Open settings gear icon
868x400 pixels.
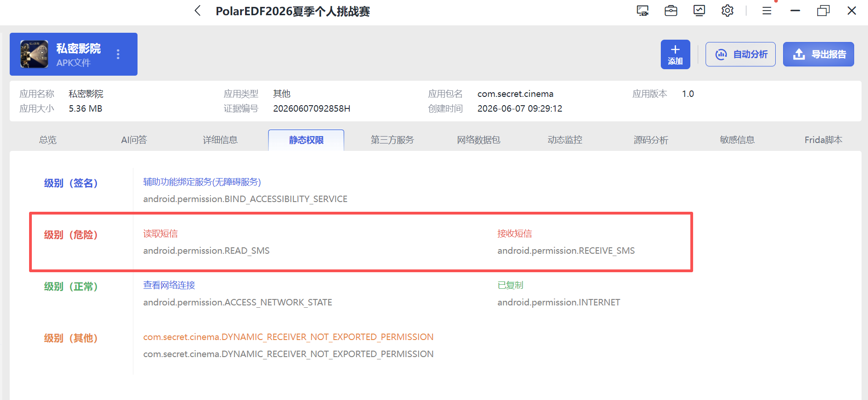click(727, 11)
